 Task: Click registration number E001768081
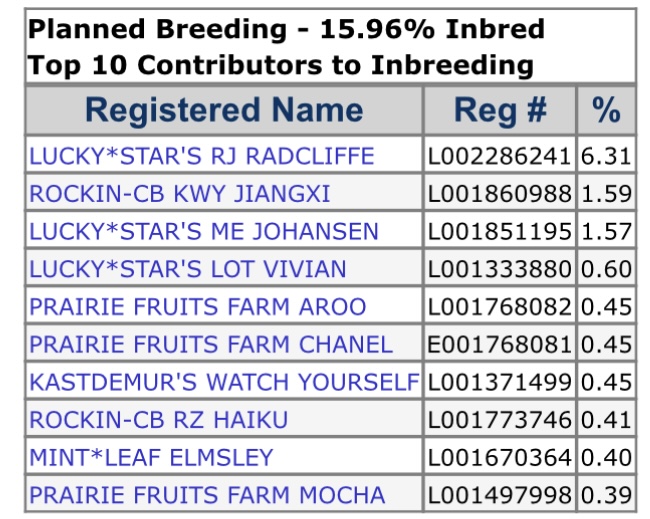tap(500, 345)
